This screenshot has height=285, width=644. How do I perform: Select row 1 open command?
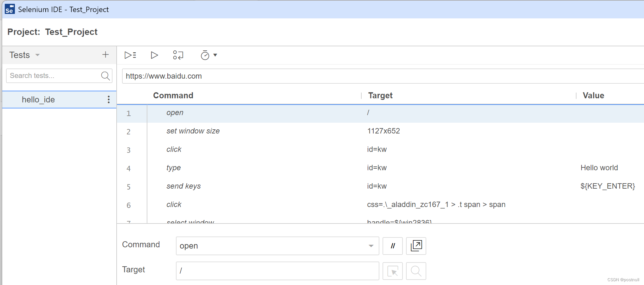pyautogui.click(x=380, y=113)
